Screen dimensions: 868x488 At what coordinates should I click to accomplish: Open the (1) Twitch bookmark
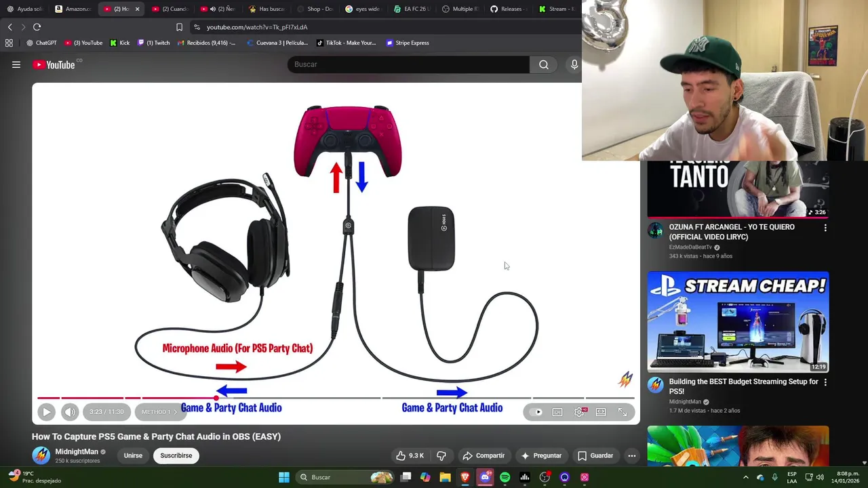click(x=153, y=43)
